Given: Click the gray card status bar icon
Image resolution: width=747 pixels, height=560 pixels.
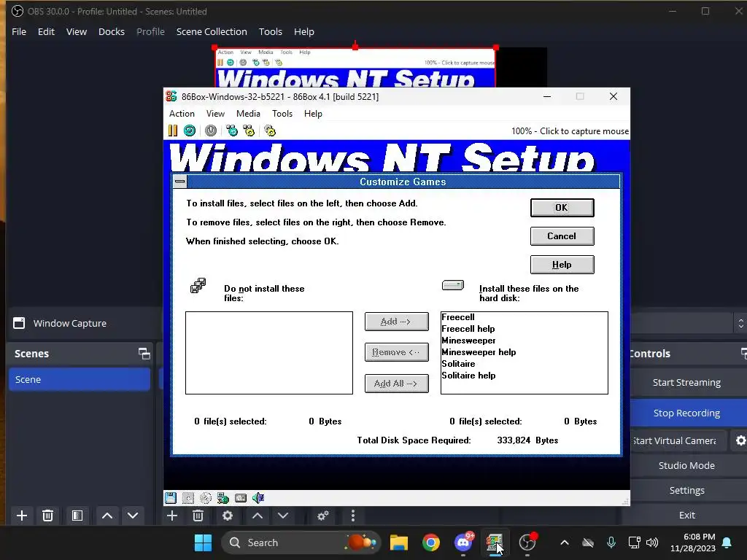Looking at the screenshot, I should (x=241, y=498).
